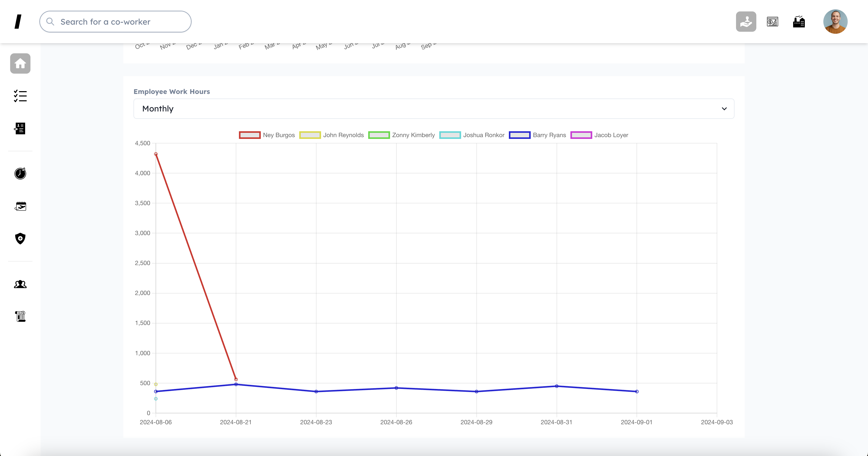This screenshot has width=868, height=456.
Task: Click the dropdown chevron arrow
Action: [724, 108]
